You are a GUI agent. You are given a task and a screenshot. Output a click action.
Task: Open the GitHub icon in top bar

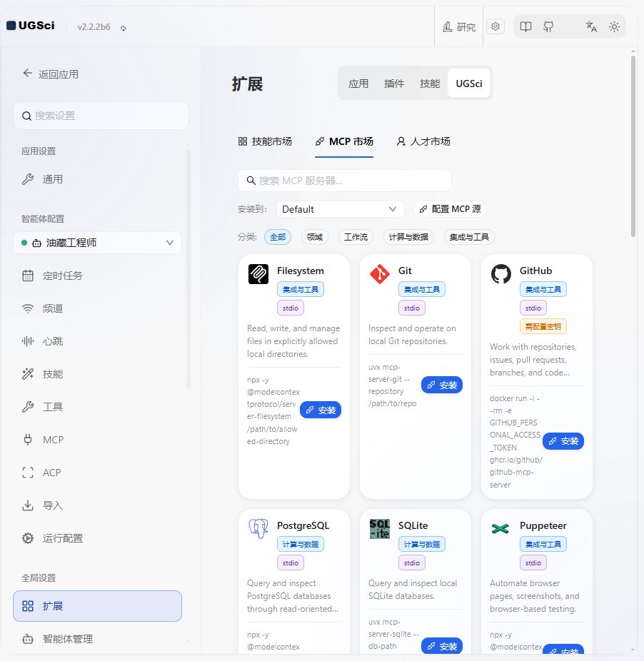548,27
